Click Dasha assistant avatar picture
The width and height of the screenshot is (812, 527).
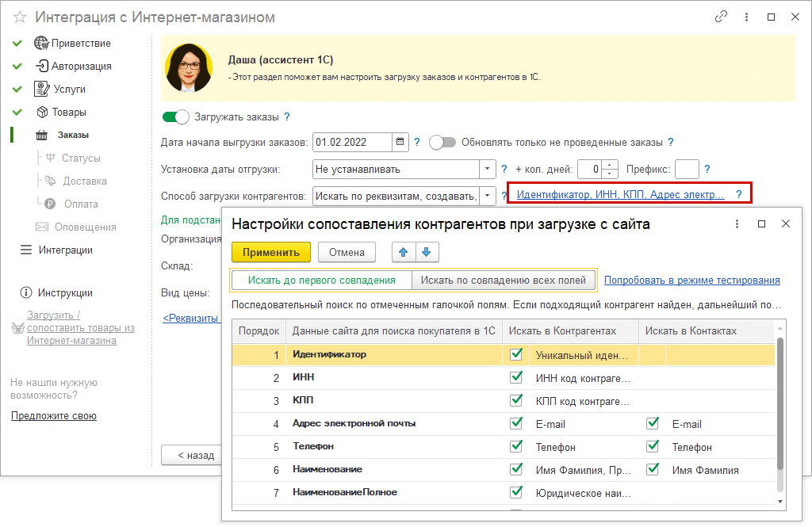click(189, 68)
